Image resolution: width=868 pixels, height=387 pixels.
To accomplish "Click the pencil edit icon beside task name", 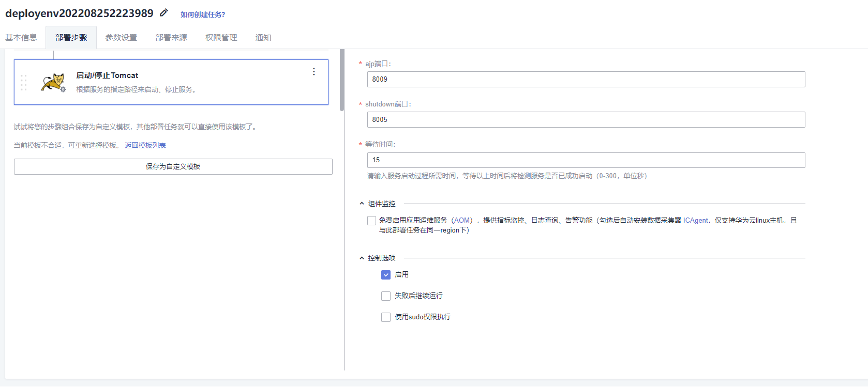I will [x=164, y=12].
